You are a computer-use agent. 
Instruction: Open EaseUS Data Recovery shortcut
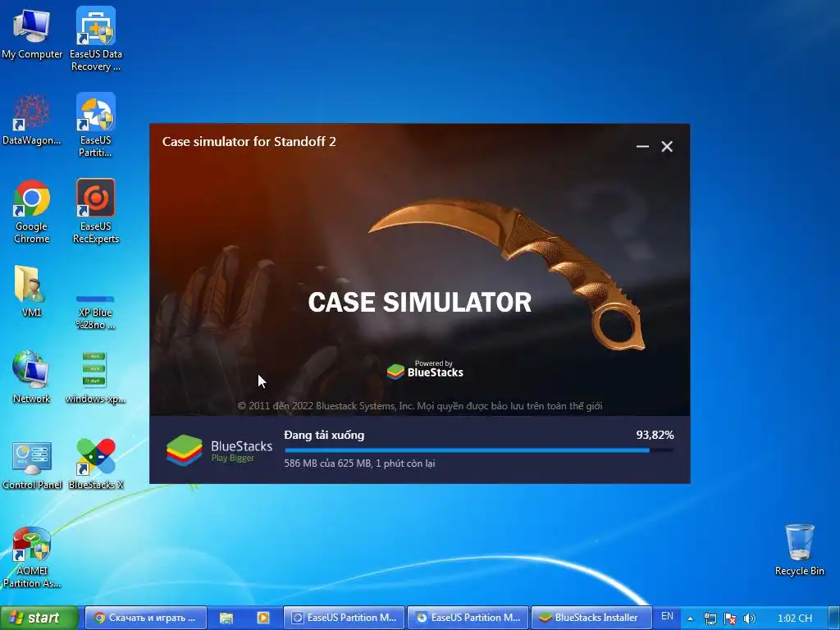coord(96,39)
